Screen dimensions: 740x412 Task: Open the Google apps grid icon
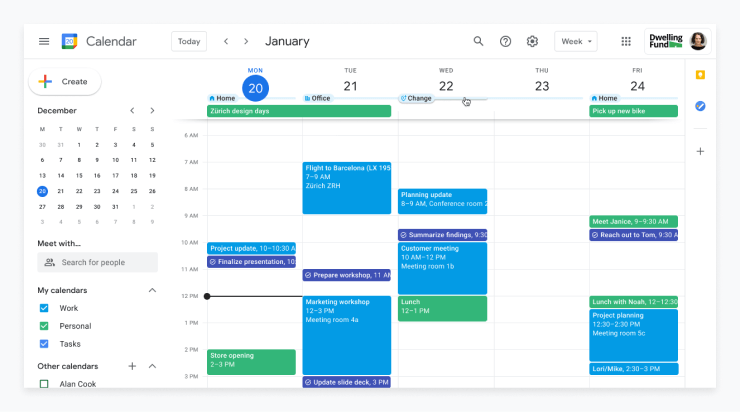point(626,42)
